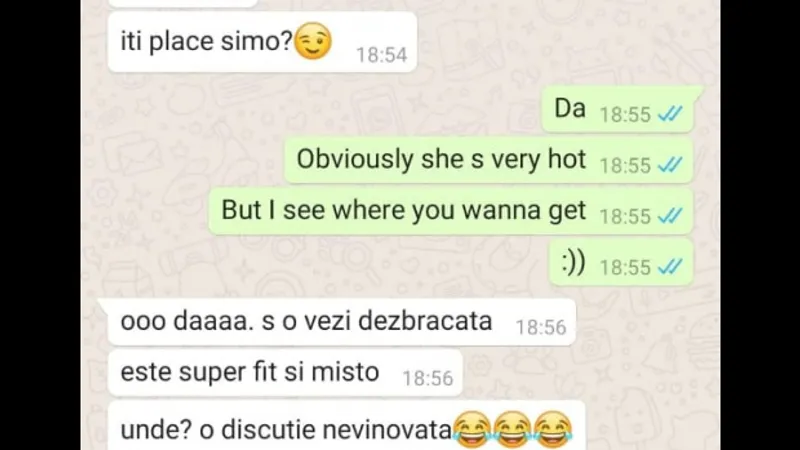Click the 18:54 timestamp on first message
The image size is (800, 450).
382,55
